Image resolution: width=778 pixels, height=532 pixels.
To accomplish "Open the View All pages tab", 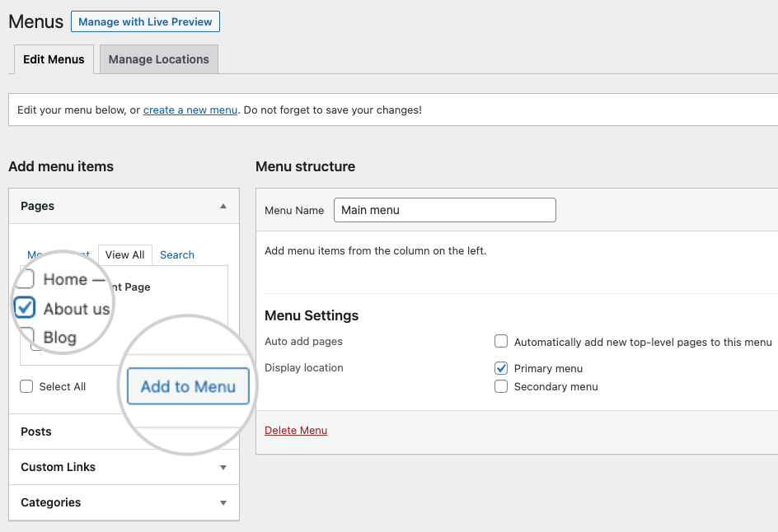I will coord(125,254).
